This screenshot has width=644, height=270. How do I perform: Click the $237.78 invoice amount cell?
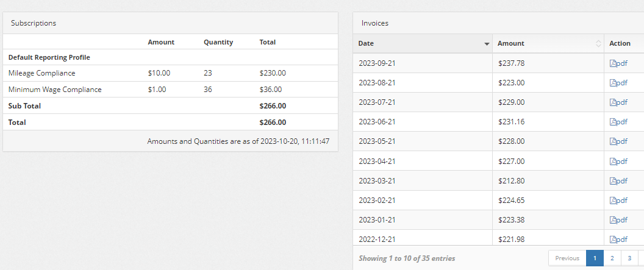point(511,63)
